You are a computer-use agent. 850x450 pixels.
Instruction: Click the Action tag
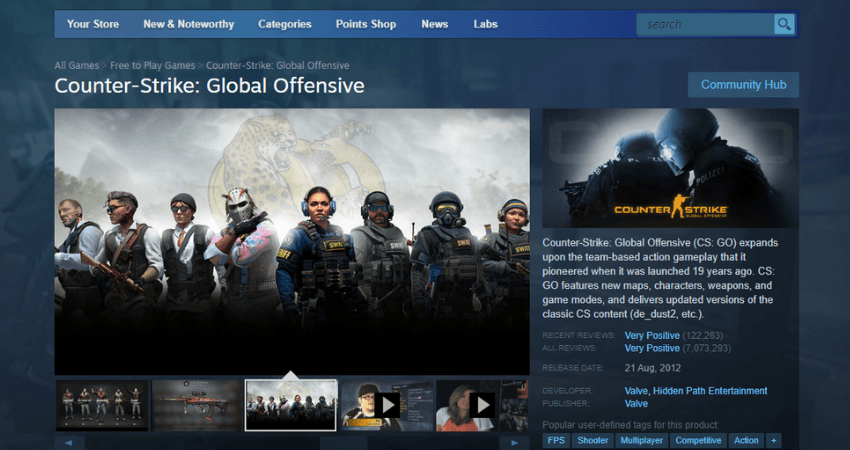point(746,440)
